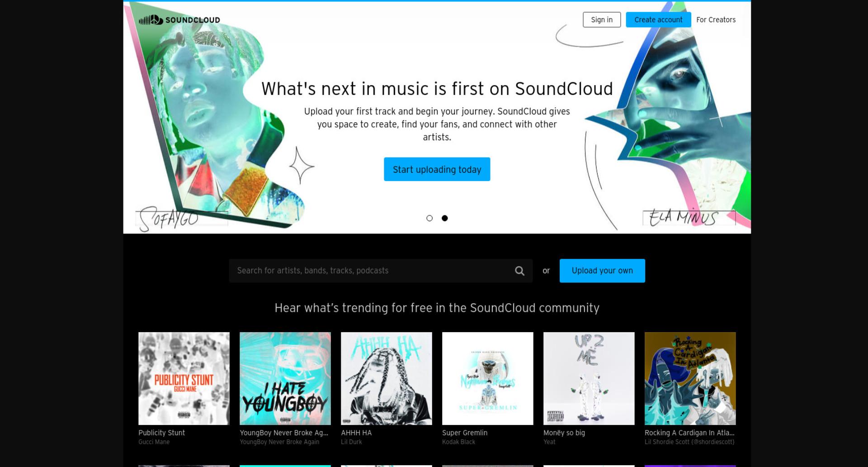Screen dimensions: 868x467
Task: Go to Gucci Mane artist link
Action: [x=154, y=442]
